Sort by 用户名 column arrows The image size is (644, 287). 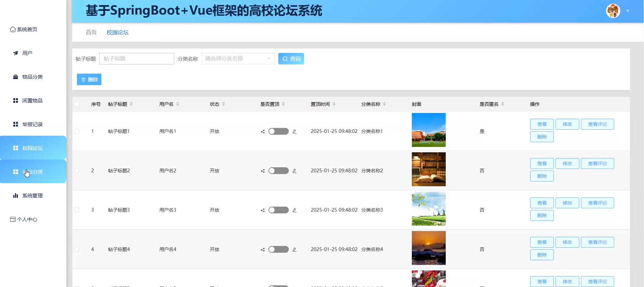(x=178, y=104)
